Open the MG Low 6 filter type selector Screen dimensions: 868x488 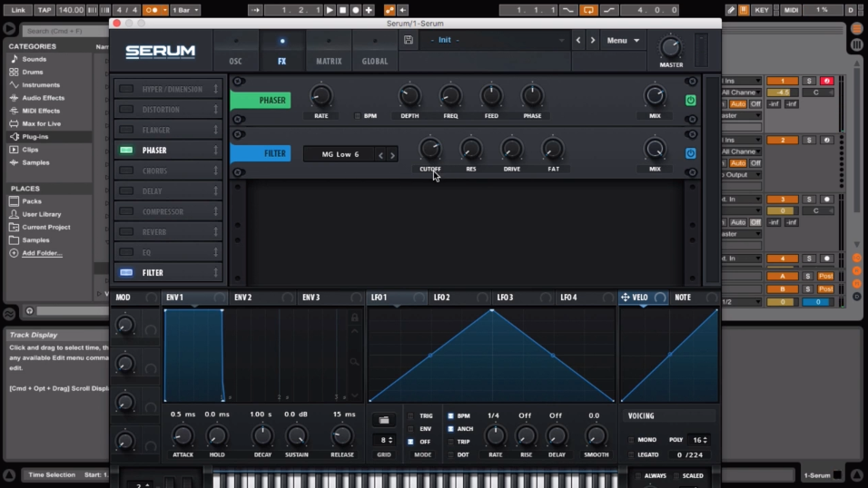(x=340, y=154)
